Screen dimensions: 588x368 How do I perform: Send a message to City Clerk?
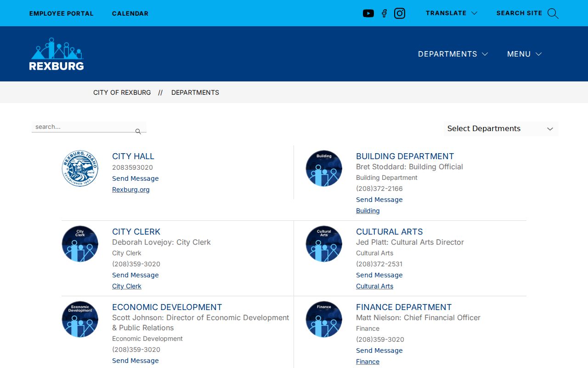click(136, 275)
